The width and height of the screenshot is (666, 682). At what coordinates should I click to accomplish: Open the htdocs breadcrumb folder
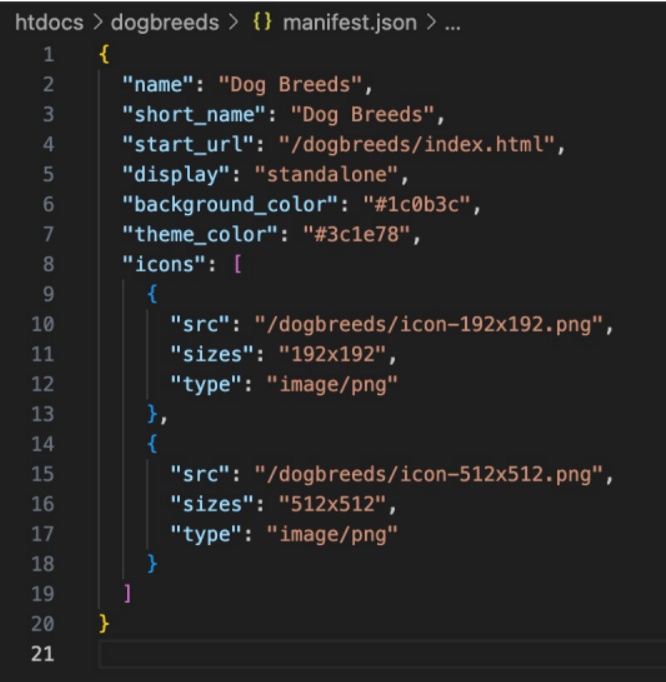tap(50, 22)
